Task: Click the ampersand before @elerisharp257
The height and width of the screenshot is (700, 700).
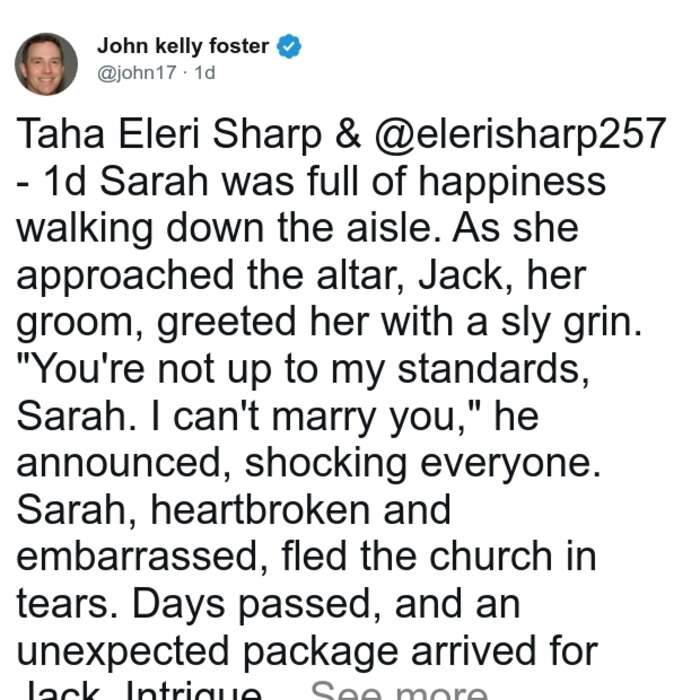Action: 348,134
